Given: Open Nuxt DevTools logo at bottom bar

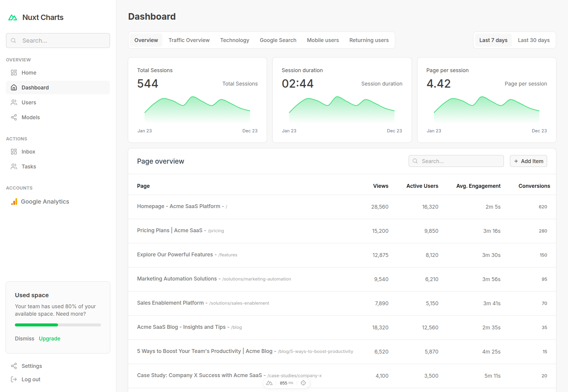Looking at the screenshot, I should tap(269, 383).
